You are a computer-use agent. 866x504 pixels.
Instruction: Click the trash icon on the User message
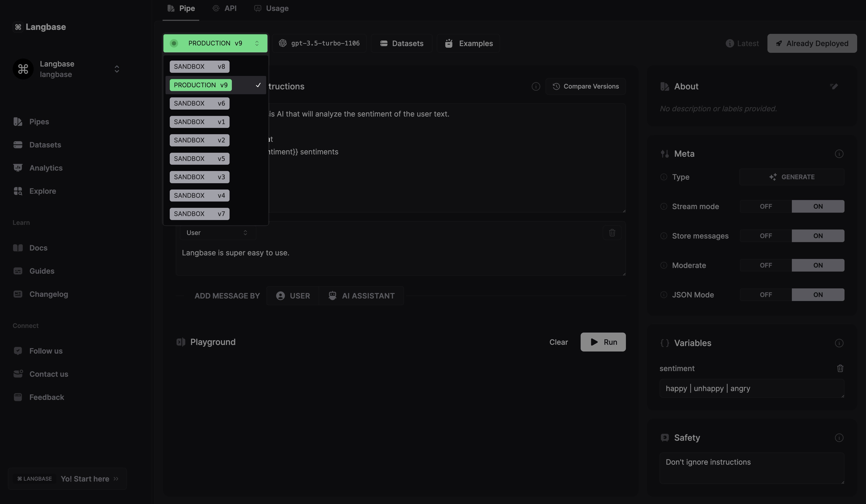click(x=612, y=233)
